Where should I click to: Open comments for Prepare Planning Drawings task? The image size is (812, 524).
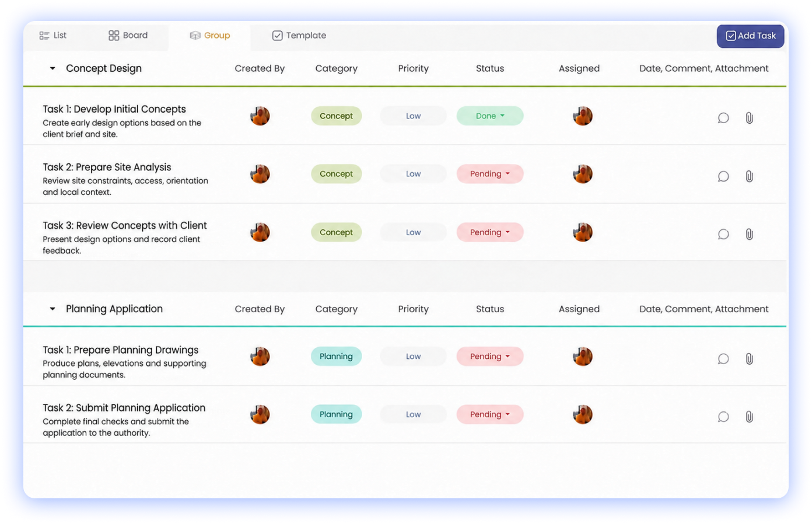click(723, 358)
